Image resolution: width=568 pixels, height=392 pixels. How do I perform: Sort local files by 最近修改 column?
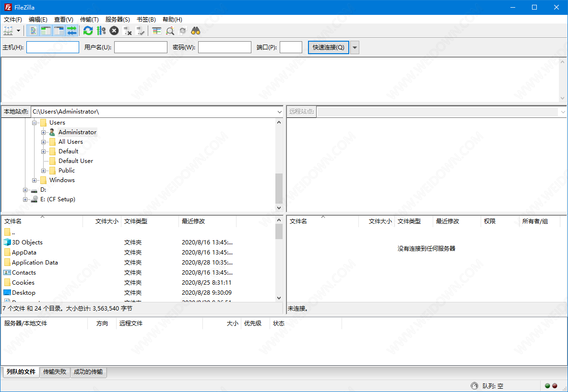207,221
